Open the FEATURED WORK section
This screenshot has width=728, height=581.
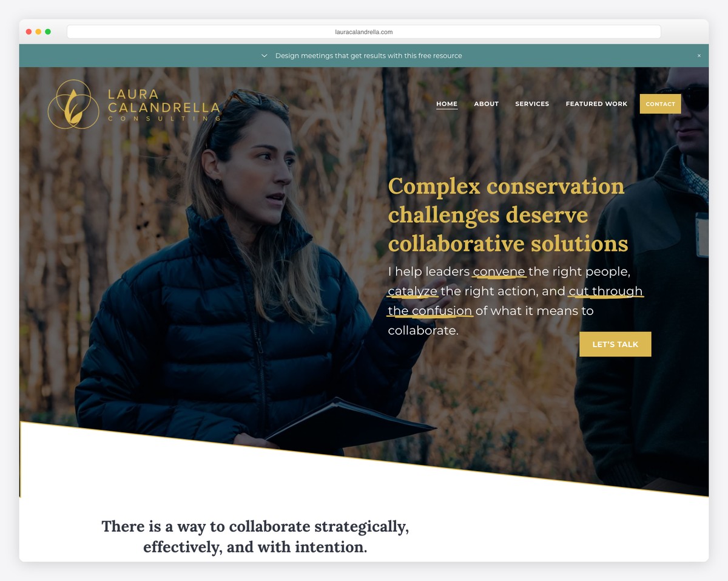coord(596,104)
